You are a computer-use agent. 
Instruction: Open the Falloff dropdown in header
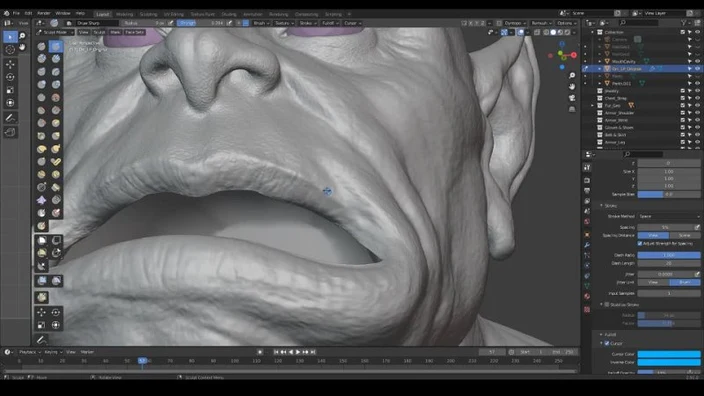click(330, 23)
